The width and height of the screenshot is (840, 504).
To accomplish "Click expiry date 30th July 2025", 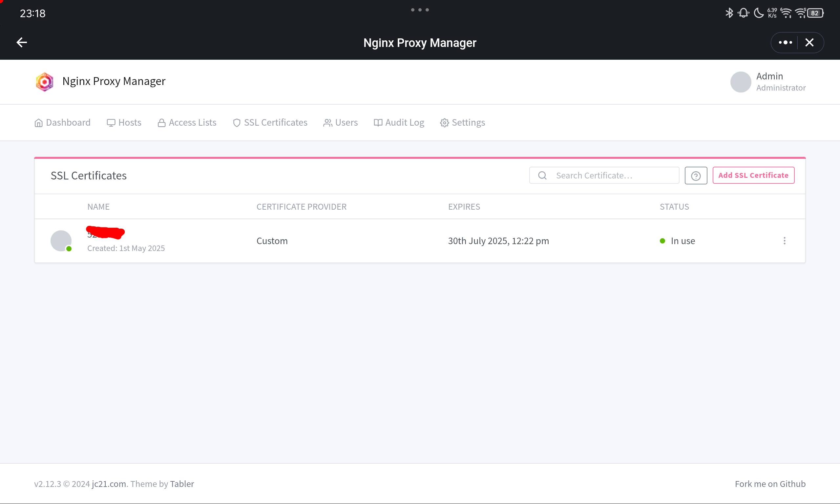I will (x=498, y=241).
